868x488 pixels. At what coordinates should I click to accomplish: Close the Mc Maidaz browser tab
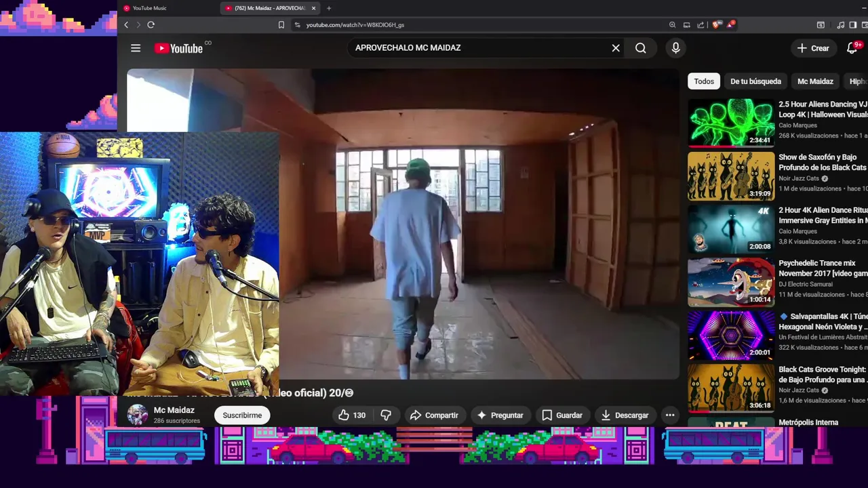click(313, 8)
